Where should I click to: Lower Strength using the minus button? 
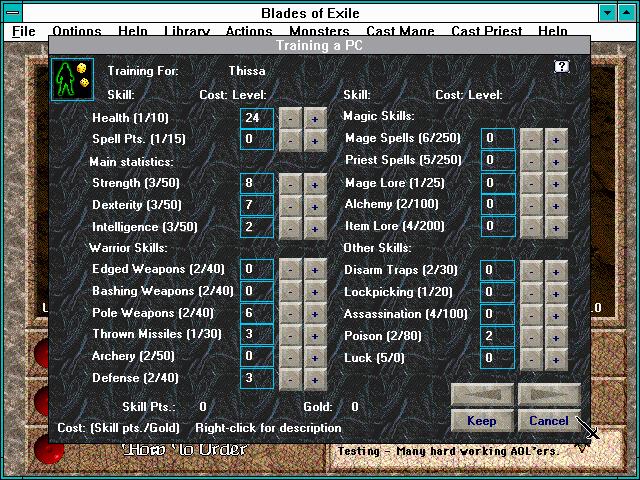290,184
